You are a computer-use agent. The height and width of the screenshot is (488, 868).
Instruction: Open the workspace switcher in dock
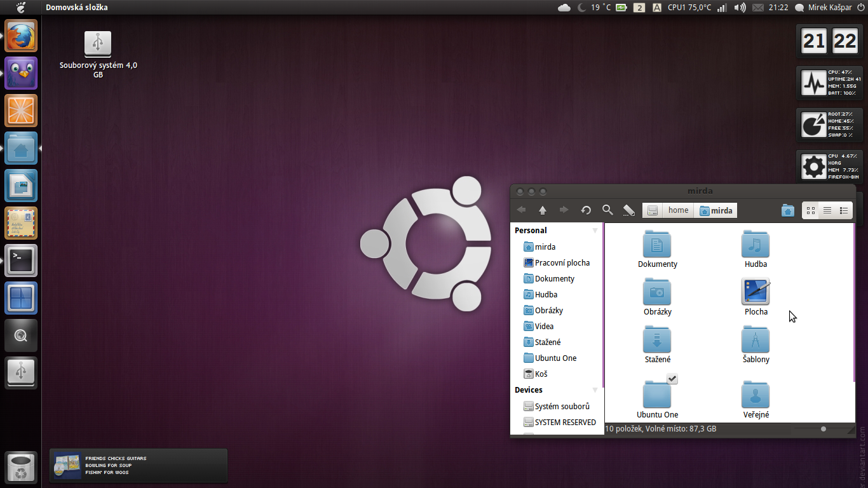point(21,298)
